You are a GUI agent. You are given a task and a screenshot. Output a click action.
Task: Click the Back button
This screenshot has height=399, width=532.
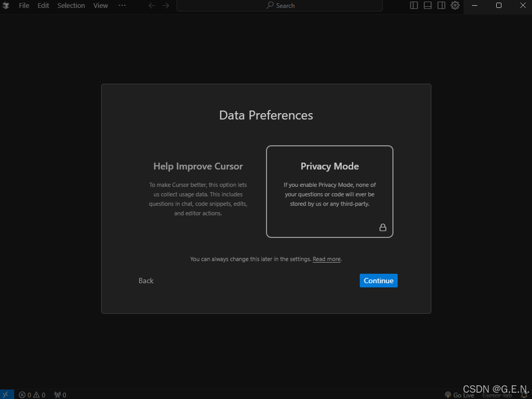coord(146,281)
